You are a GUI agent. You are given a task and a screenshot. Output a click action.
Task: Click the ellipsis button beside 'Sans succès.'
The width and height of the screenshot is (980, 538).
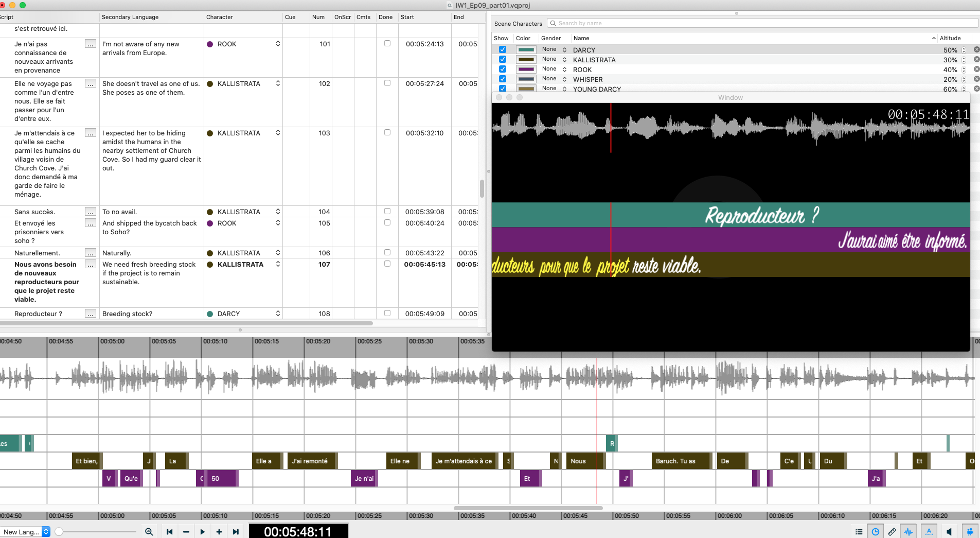[91, 212]
